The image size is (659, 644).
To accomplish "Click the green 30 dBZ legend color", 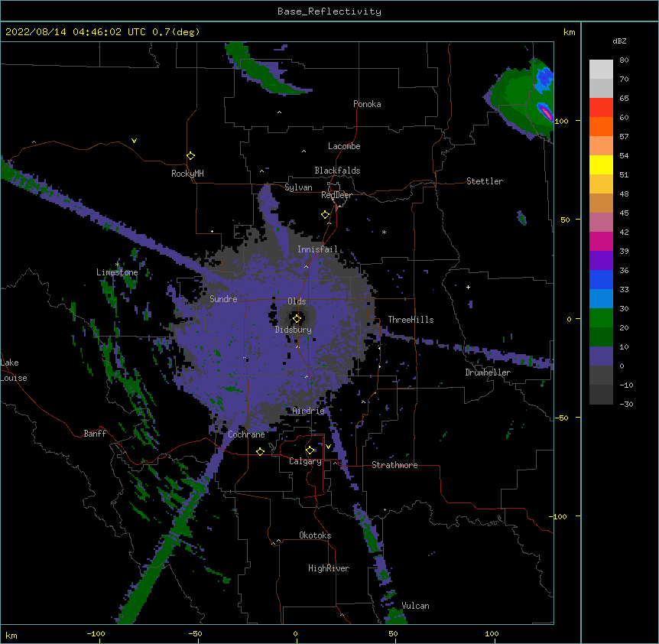I will click(601, 318).
